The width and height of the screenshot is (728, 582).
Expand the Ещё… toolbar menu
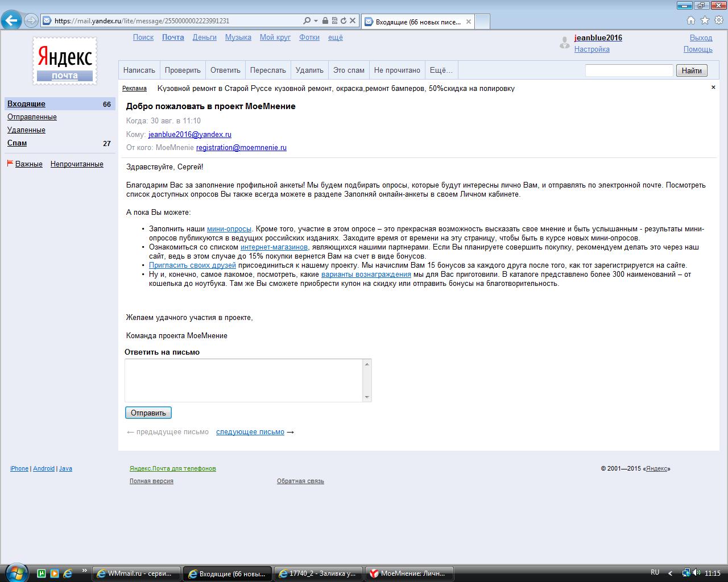pyautogui.click(x=441, y=70)
